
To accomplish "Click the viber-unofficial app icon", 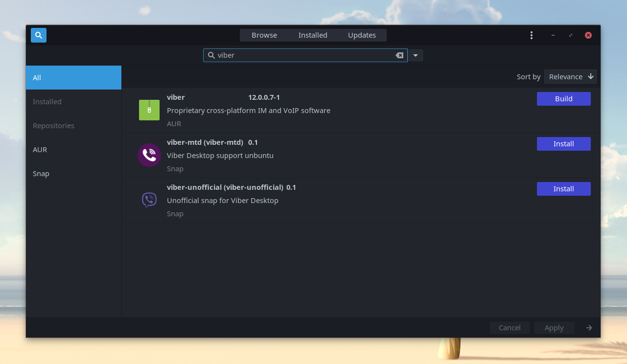I will pyautogui.click(x=149, y=200).
